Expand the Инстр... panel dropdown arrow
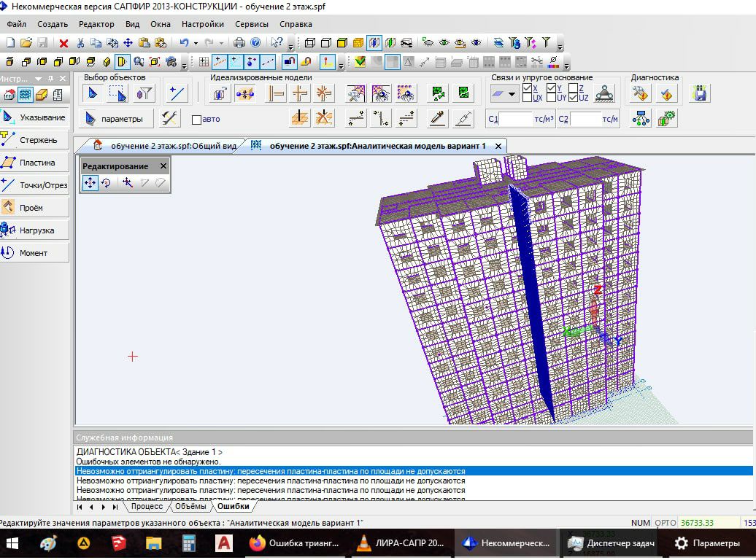The height and width of the screenshot is (560, 756). (x=38, y=79)
